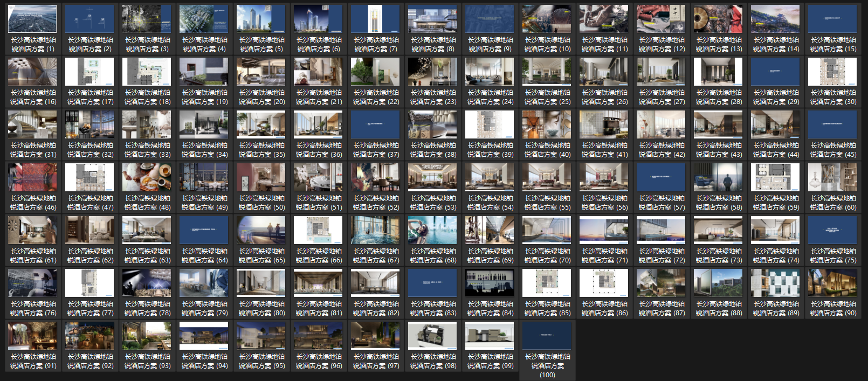
Task: Select the swimming pool thumbnail numbered (67)
Action: pyautogui.click(x=376, y=231)
